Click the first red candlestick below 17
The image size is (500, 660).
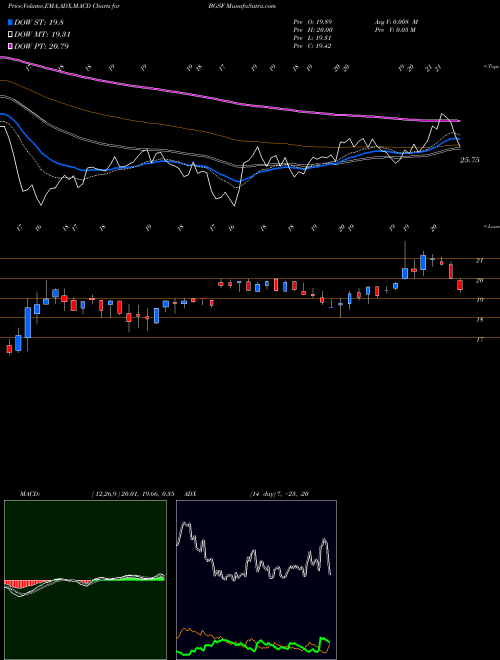click(x=9, y=349)
